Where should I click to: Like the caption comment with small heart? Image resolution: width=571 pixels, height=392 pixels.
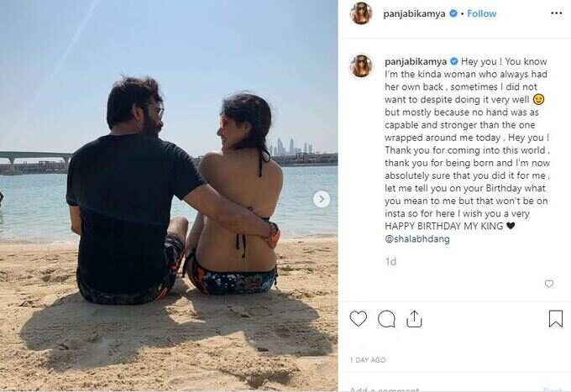coord(549,284)
